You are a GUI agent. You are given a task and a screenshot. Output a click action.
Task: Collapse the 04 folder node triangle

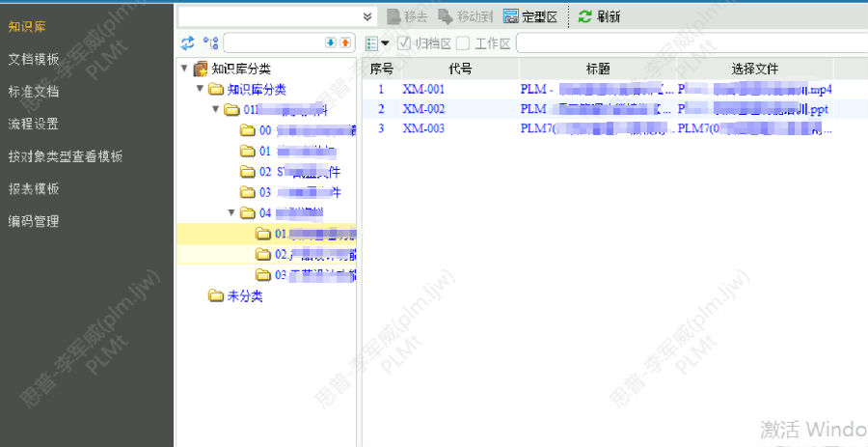[x=231, y=212]
